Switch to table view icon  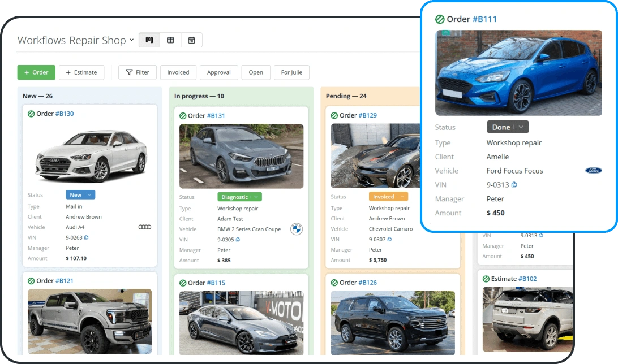[x=170, y=40]
